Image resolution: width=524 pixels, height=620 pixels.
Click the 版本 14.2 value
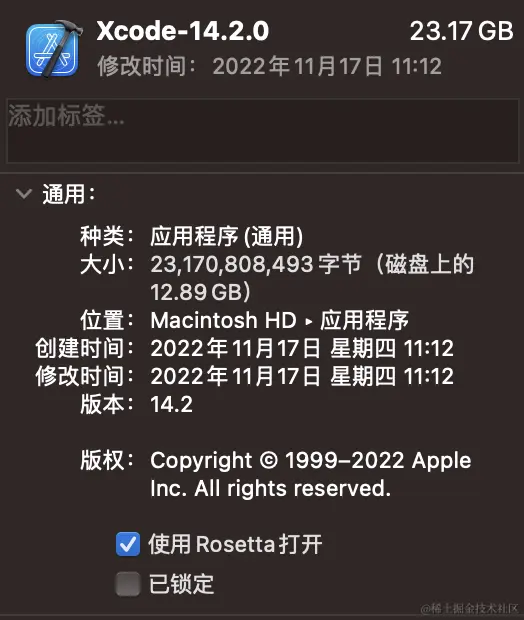point(172,404)
